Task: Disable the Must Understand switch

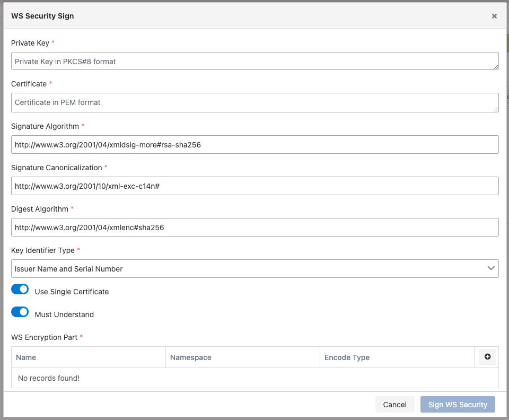Action: click(20, 312)
